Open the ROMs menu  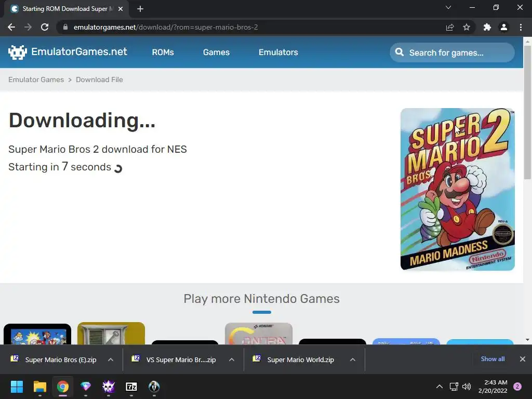[x=163, y=52]
